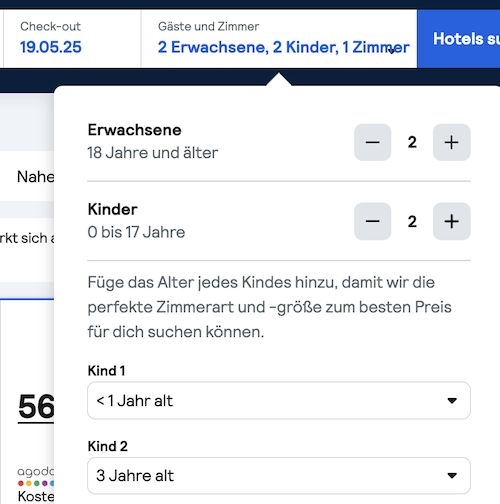This screenshot has height=504, width=500.
Task: Collapse the guest selector via chevron arrow
Action: (392, 51)
